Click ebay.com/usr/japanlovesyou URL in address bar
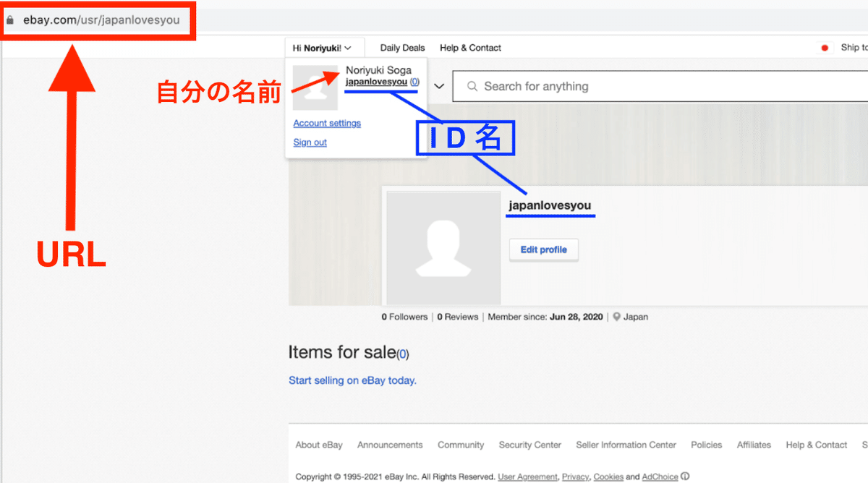The width and height of the screenshot is (868, 483). [x=101, y=20]
